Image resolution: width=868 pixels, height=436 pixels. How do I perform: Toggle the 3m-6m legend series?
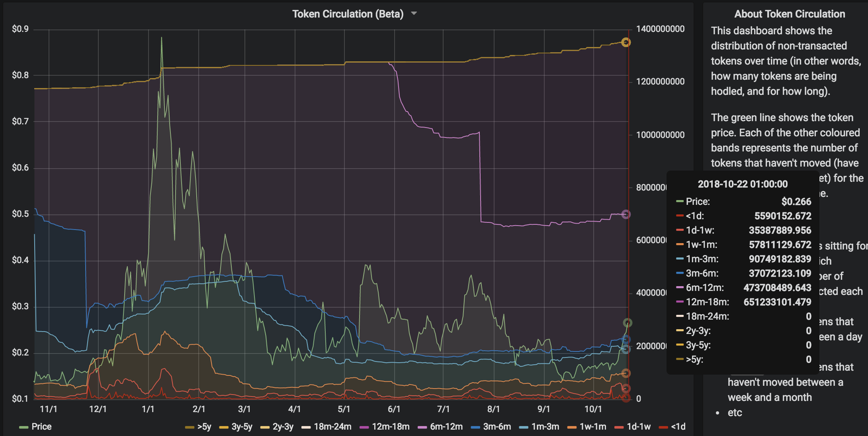(x=497, y=426)
